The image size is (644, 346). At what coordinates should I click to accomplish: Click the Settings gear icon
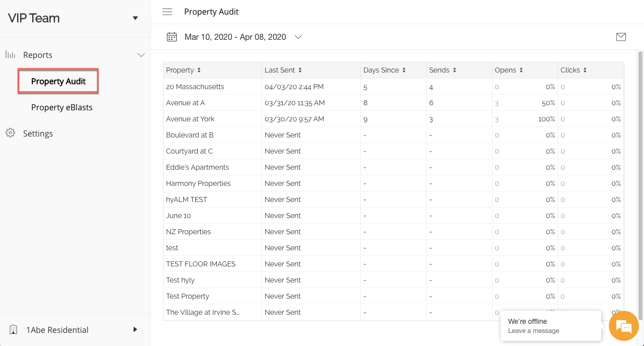(x=10, y=133)
